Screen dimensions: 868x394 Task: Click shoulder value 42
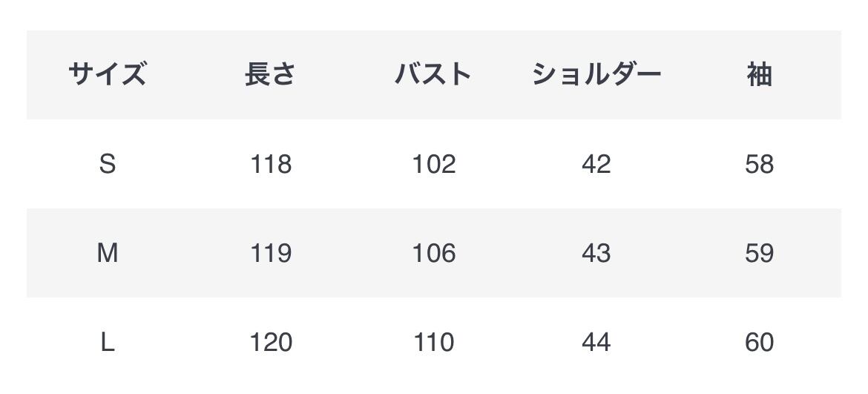596,164
